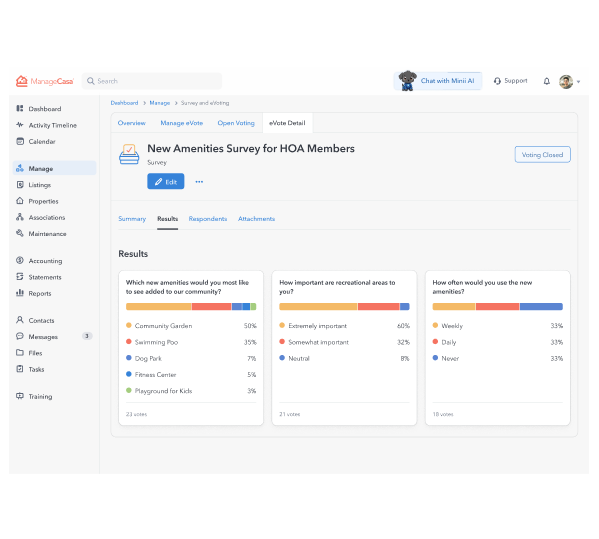Click the New Amenities Survey title

pyautogui.click(x=251, y=148)
